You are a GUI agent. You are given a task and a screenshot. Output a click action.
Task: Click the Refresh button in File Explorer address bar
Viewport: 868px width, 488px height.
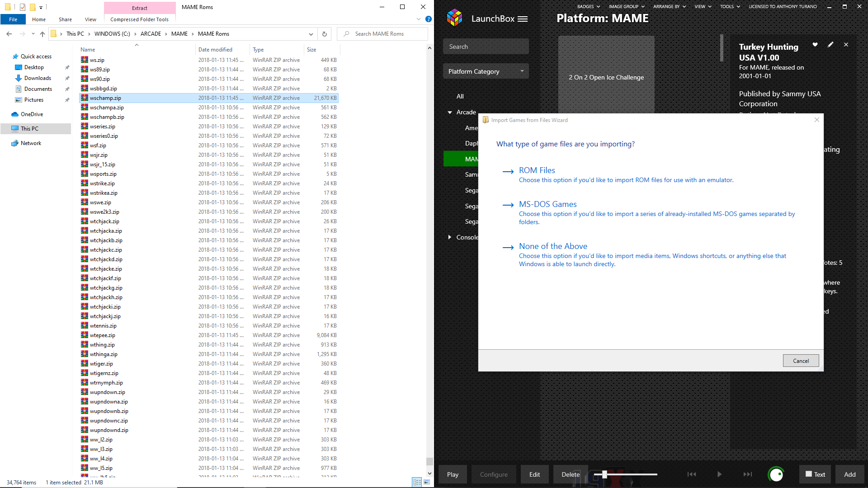click(324, 34)
